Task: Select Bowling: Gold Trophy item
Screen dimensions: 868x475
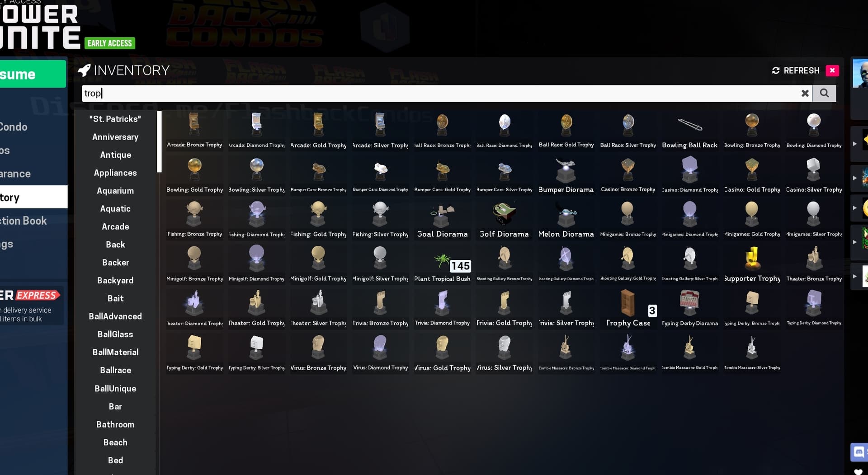Action: coord(194,175)
